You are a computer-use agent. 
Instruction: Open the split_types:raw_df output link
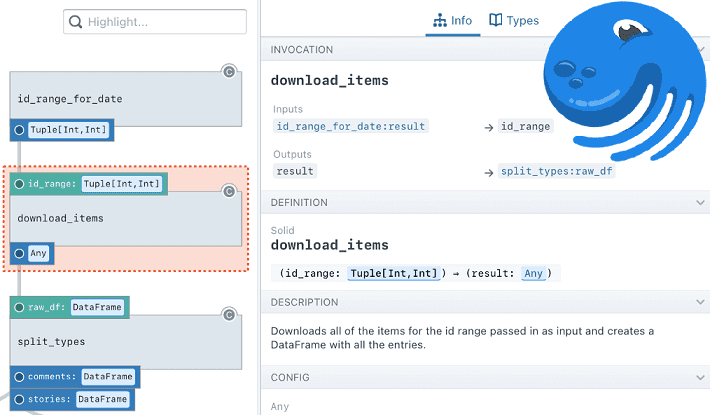point(556,171)
